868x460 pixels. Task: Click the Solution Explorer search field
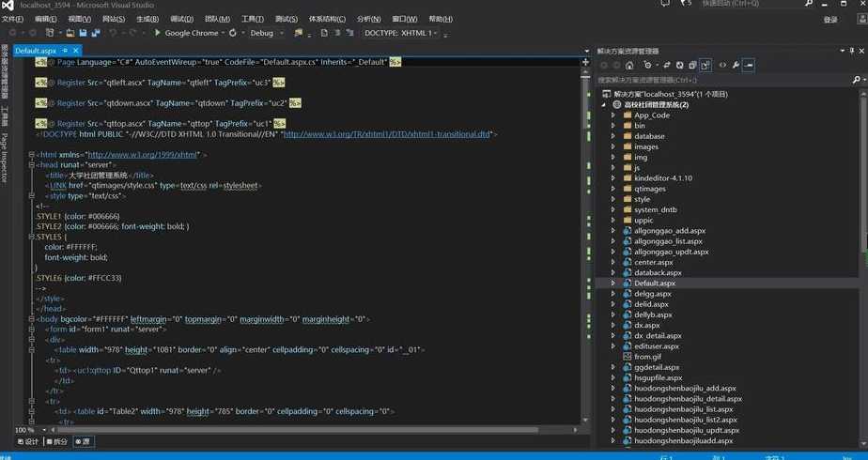[x=723, y=80]
